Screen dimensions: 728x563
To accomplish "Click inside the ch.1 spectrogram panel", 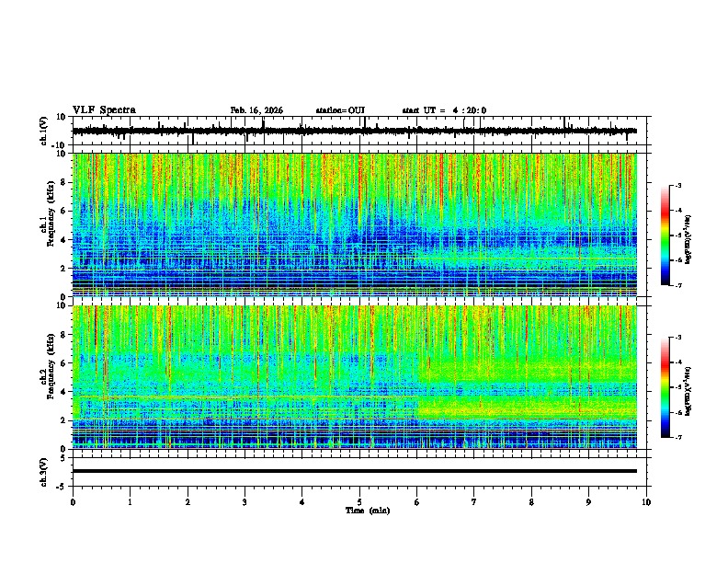I will (x=354, y=224).
